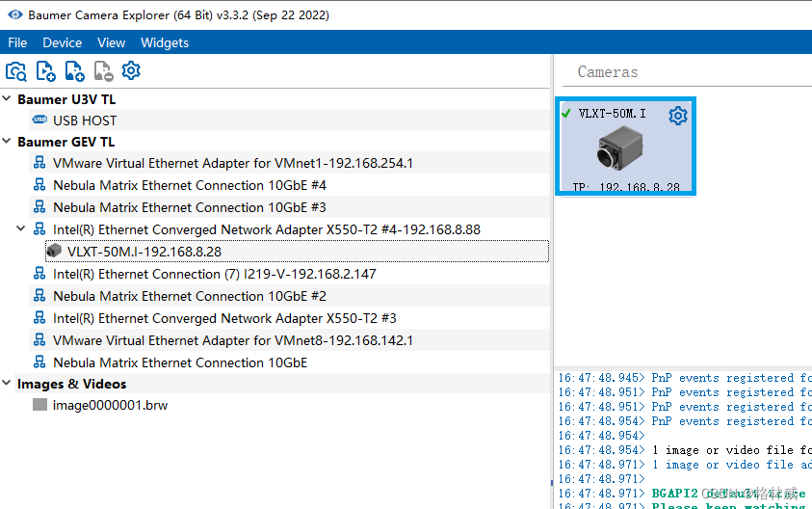
Task: Click network icon of I219-V adapter
Action: tap(39, 273)
